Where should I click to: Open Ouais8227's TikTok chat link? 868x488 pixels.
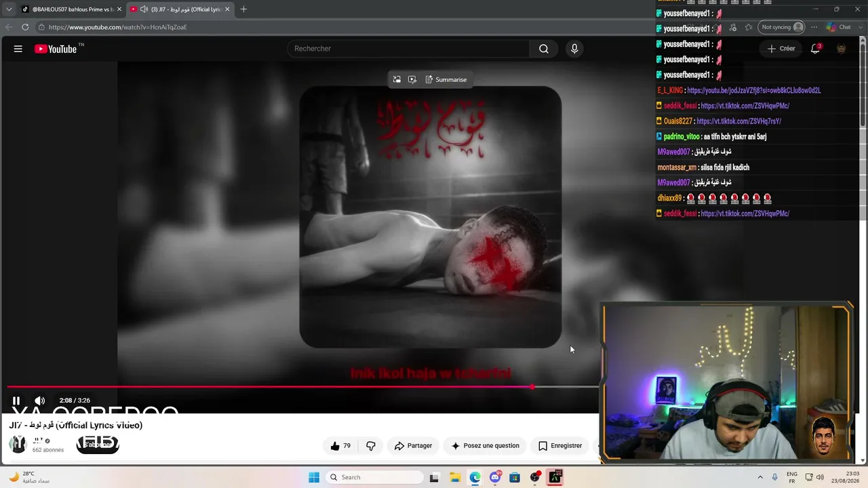[738, 121]
